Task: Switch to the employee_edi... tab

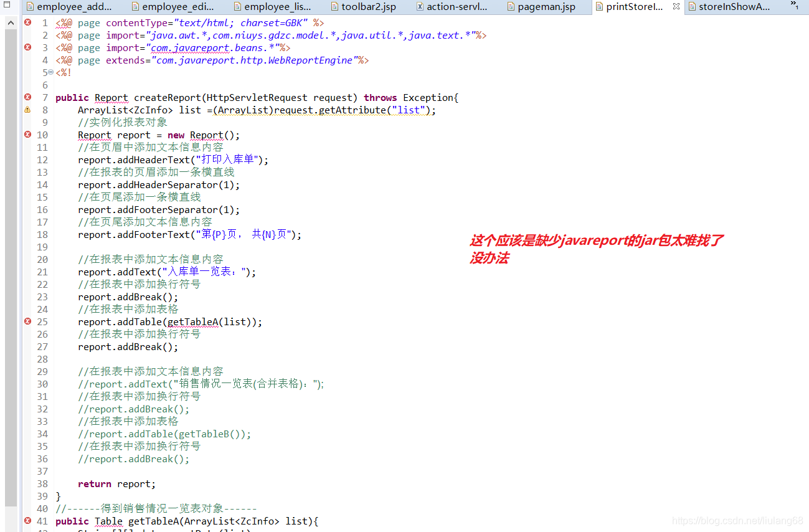Action: (x=173, y=7)
